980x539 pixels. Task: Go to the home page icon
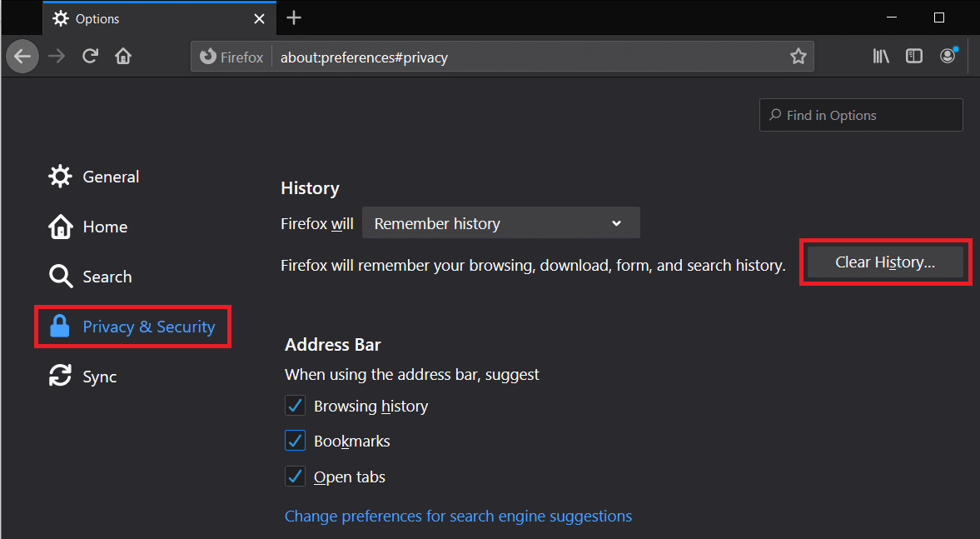point(123,57)
